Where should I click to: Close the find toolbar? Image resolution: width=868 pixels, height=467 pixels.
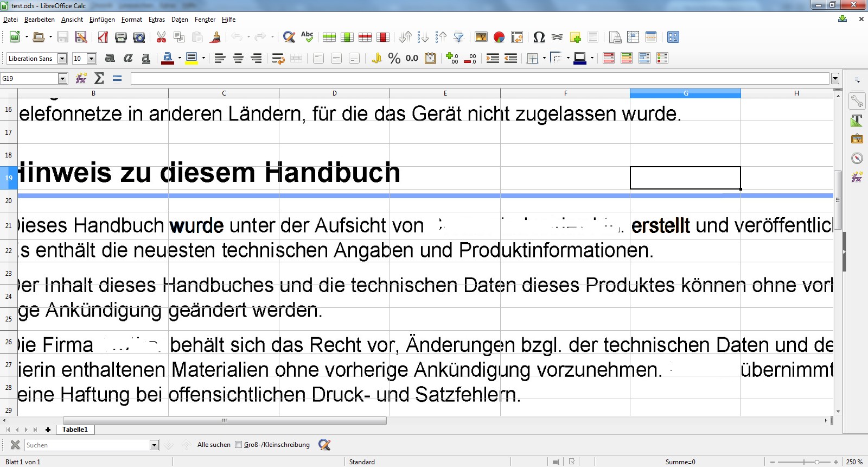pyautogui.click(x=15, y=445)
